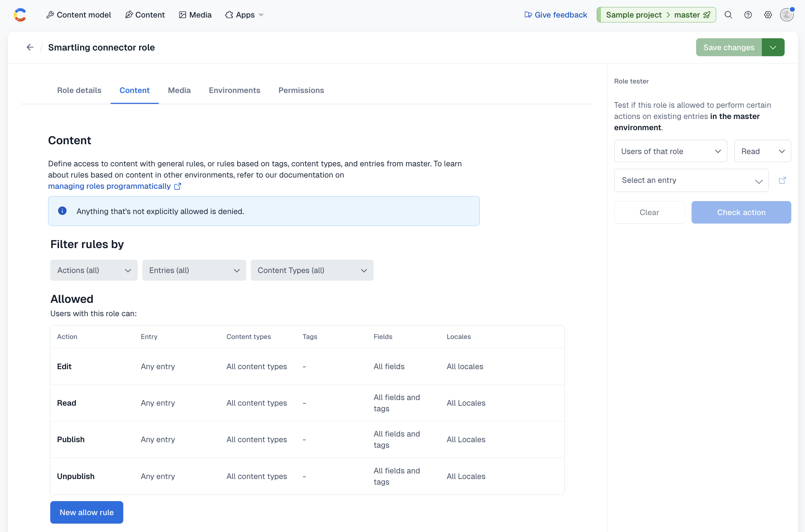Click Any entry in Publish row

158,439
